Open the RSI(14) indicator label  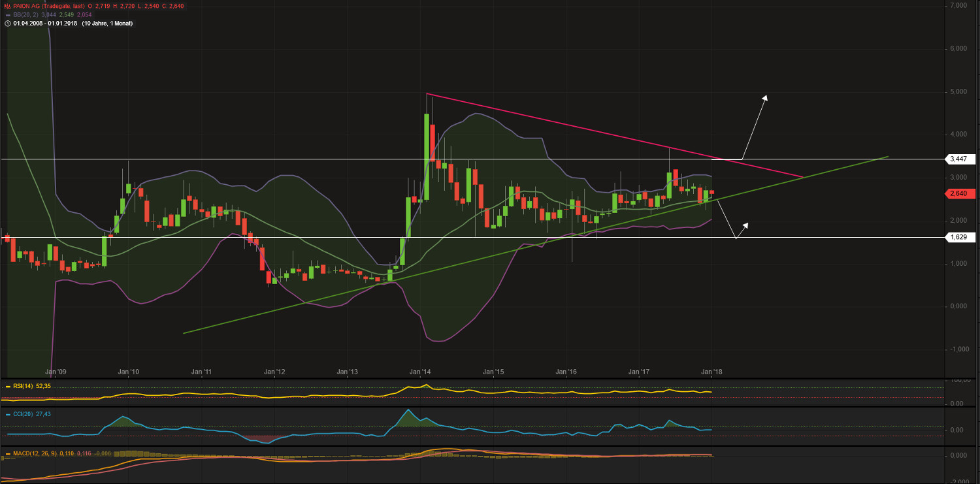coord(24,387)
